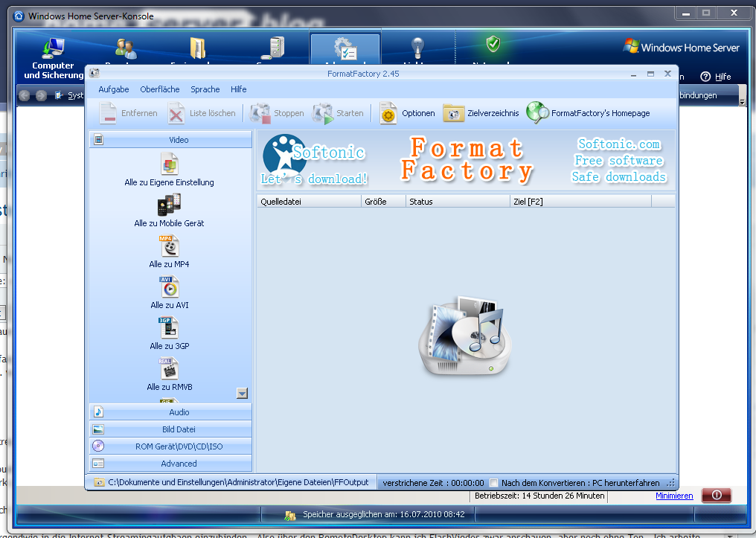Open the Sprache menu
Image resolution: width=756 pixels, height=538 pixels.
point(205,89)
